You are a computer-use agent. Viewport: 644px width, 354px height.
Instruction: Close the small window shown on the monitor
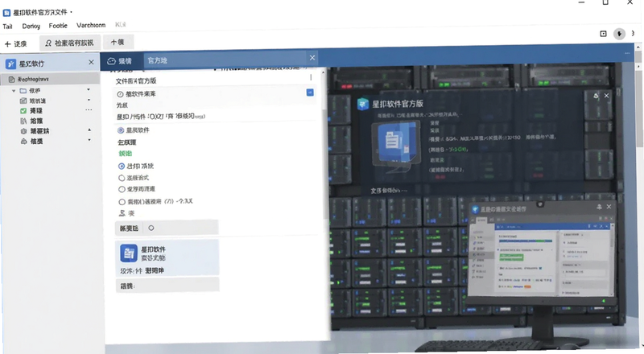609,207
